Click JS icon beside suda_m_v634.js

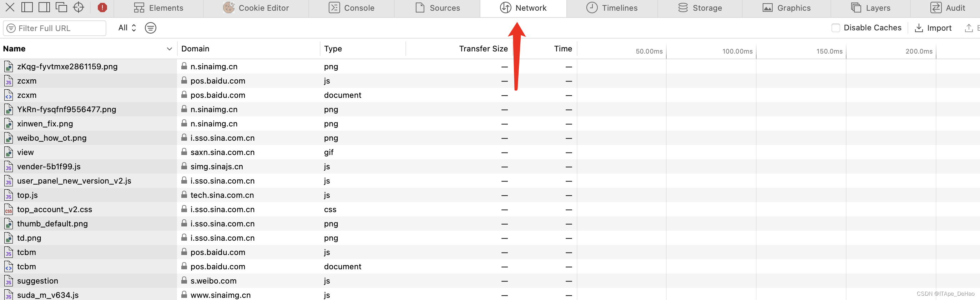point(8,295)
